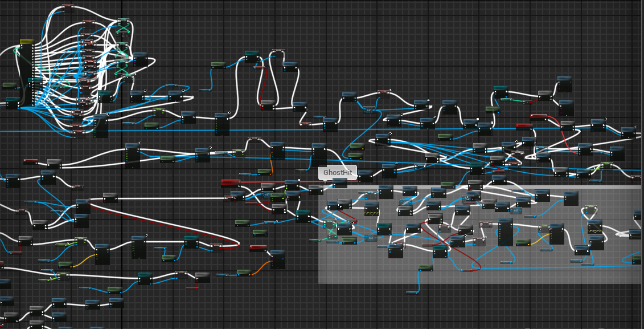This screenshot has height=329, width=644.
Task: Click the blue output data pin on a variable node
Action: [x=225, y=67]
